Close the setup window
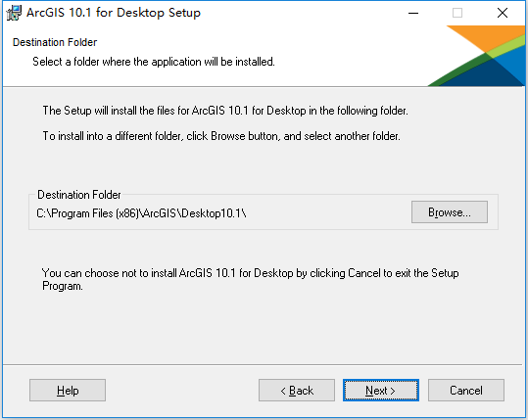528x420 pixels. coord(503,13)
